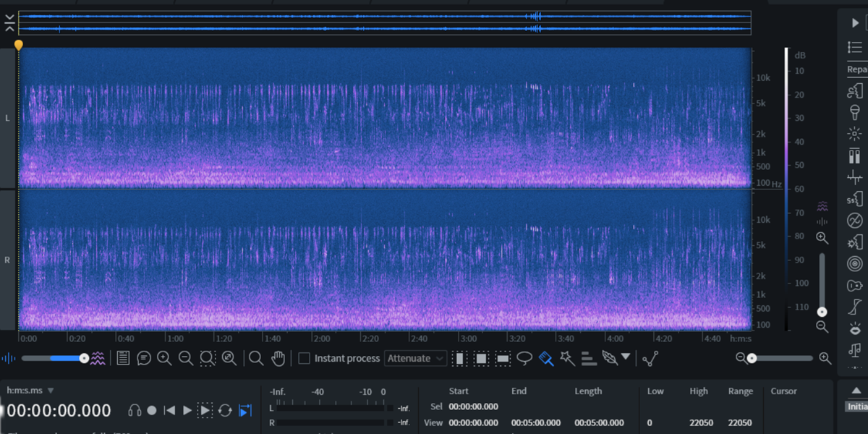Open the guitar-shaped Repair module
This screenshot has width=868, height=434.
coord(855,286)
